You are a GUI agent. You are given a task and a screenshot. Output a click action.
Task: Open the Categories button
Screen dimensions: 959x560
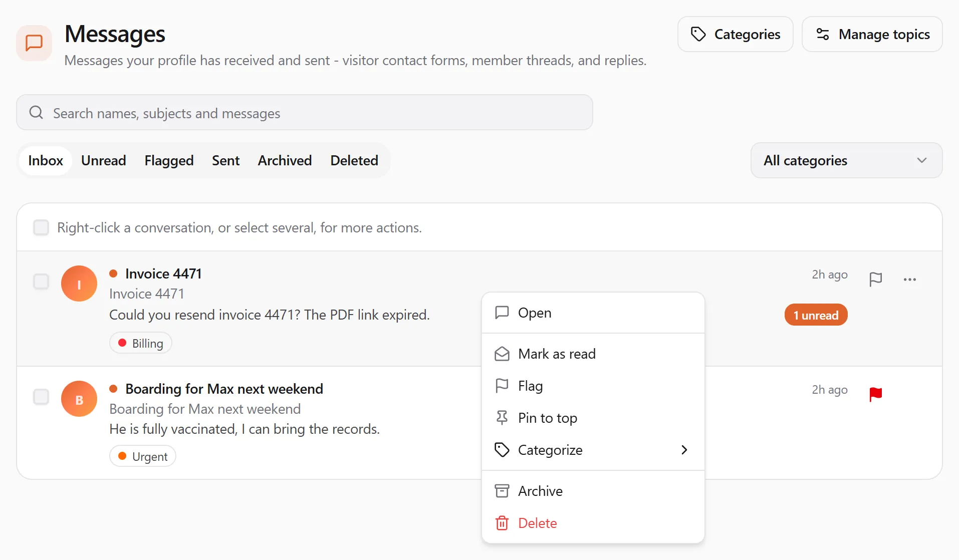[735, 34]
